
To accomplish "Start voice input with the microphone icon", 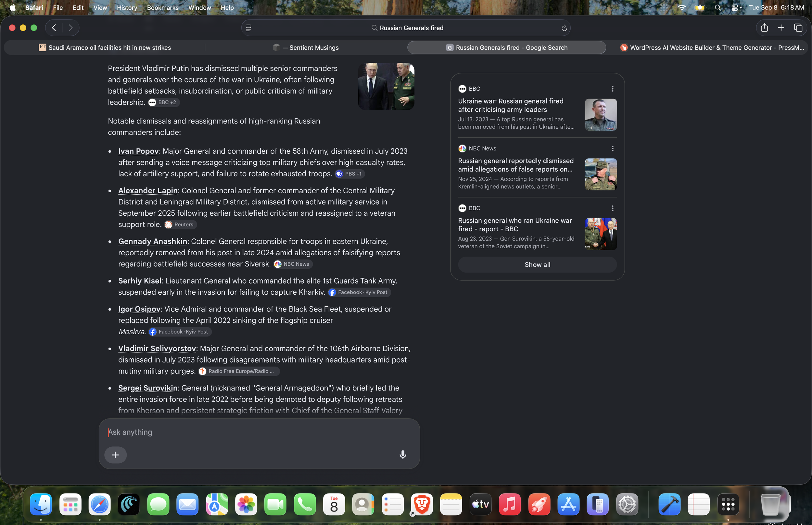I will [x=403, y=455].
